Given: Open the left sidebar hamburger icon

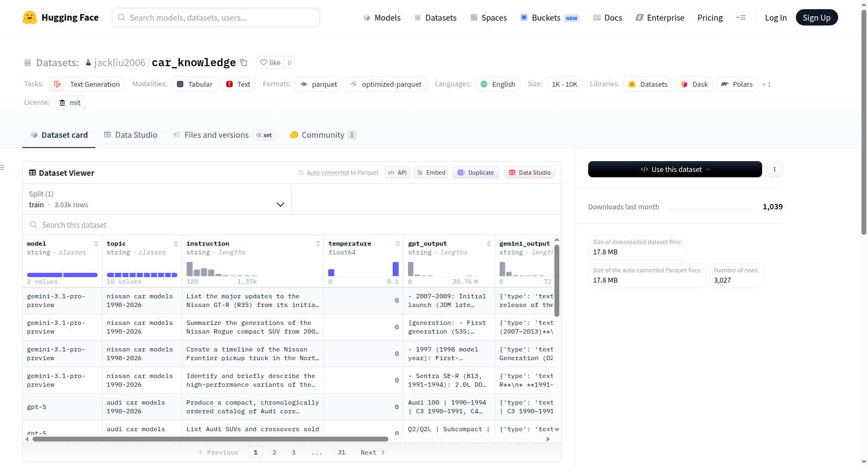Looking at the screenshot, I should click(2, 168).
